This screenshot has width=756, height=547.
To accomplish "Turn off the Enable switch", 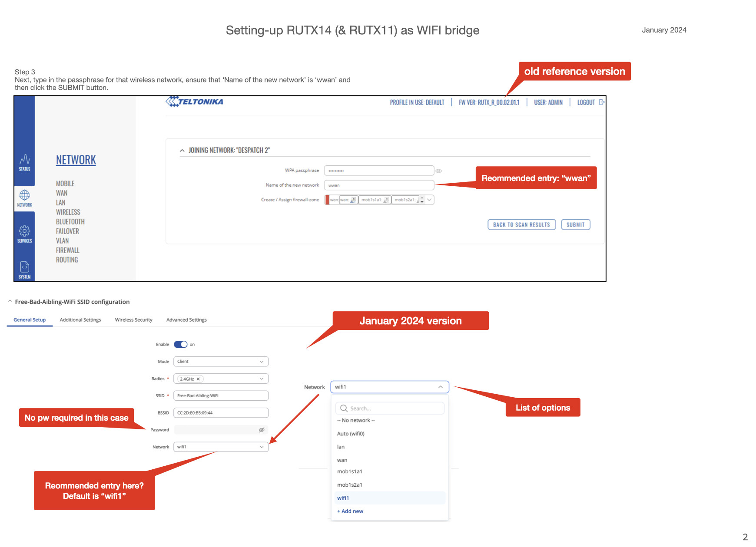I will 180,344.
